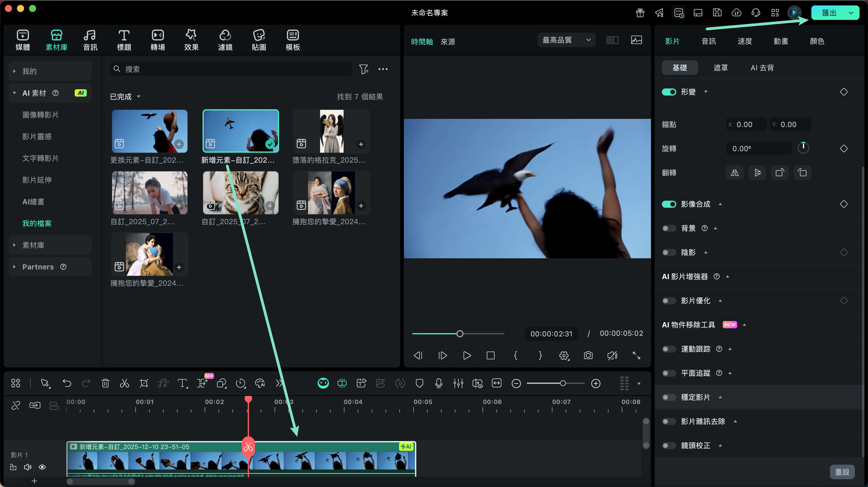Click the timeline zoom slider handle

click(x=563, y=384)
